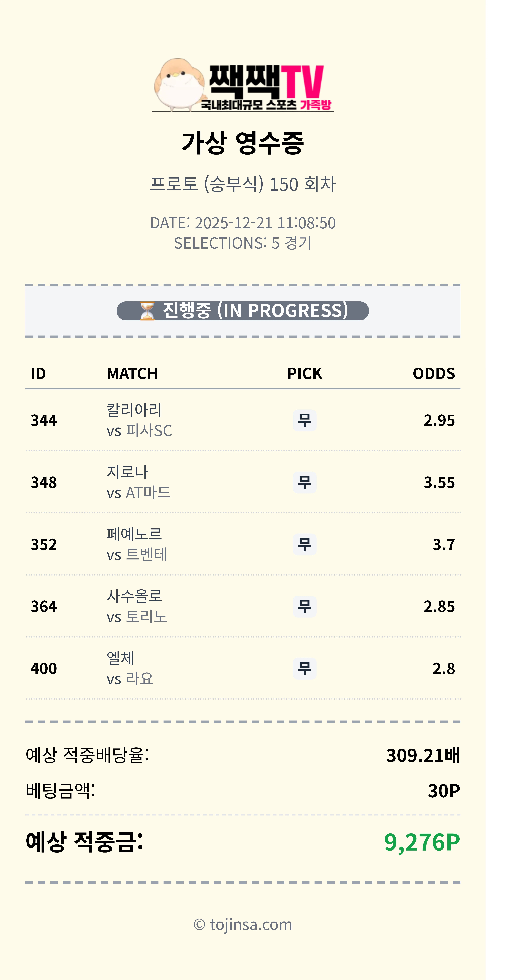The width and height of the screenshot is (506, 980).
Task: Click the 진행중 (IN PROGRESS) status badge
Action: click(242, 311)
